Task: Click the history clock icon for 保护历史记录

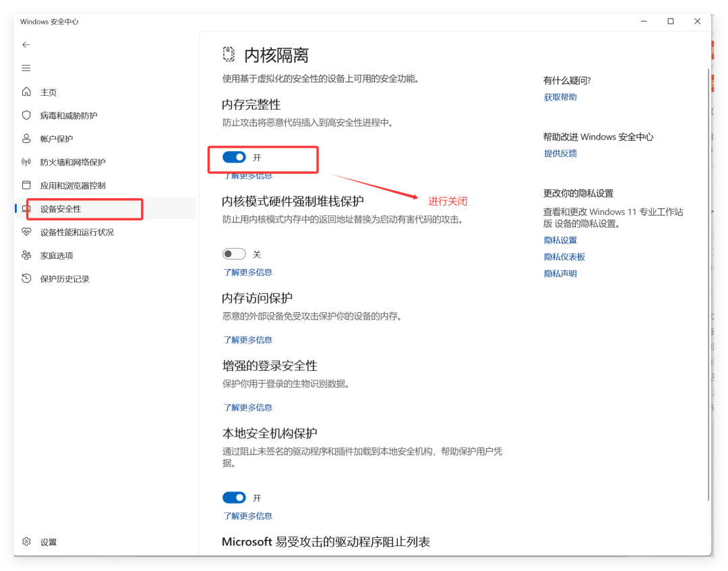Action: coord(26,278)
